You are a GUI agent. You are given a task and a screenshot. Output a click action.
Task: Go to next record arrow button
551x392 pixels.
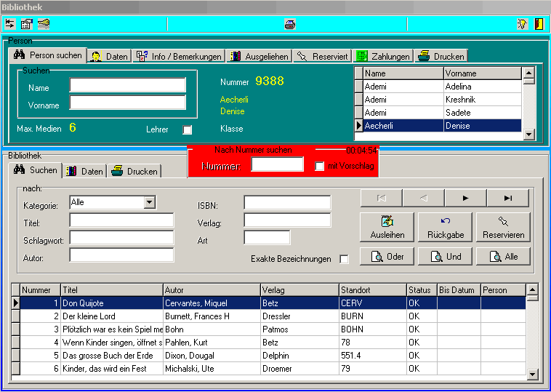(466, 198)
